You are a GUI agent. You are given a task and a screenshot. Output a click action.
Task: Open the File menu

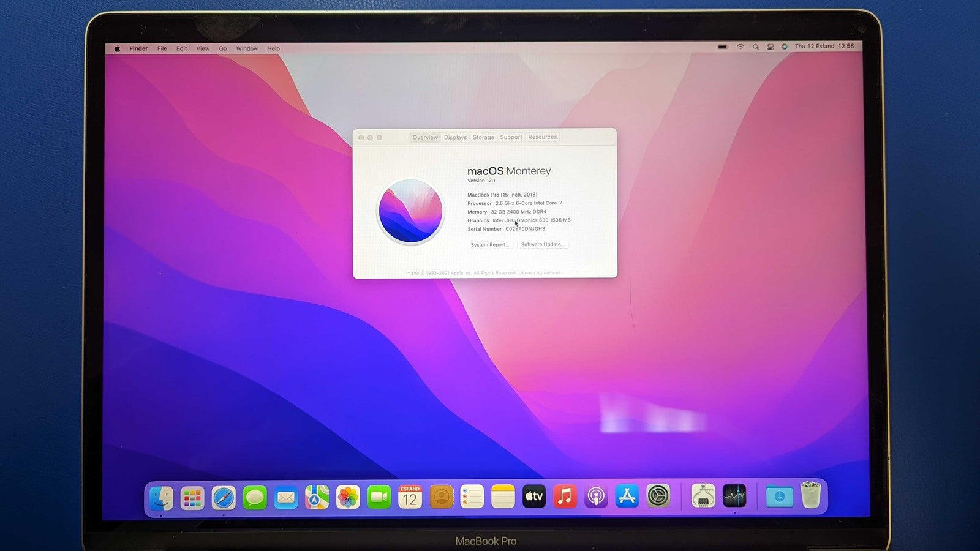click(162, 48)
